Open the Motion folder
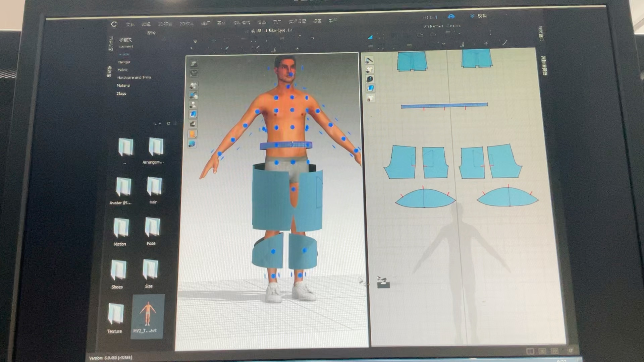Viewport: 644px width, 362px height. (x=120, y=232)
